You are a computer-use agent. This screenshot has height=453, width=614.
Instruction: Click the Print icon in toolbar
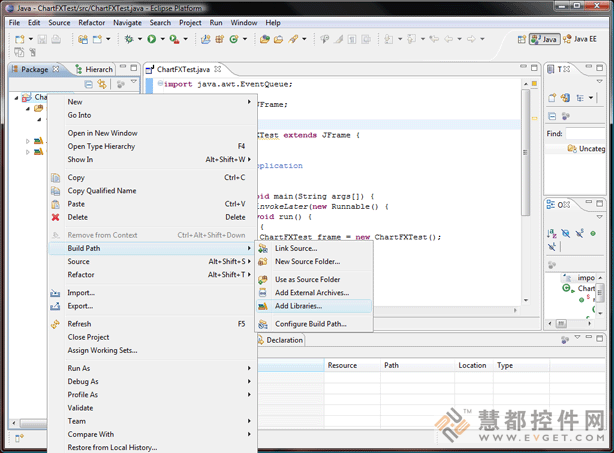pyautogui.click(x=56, y=39)
